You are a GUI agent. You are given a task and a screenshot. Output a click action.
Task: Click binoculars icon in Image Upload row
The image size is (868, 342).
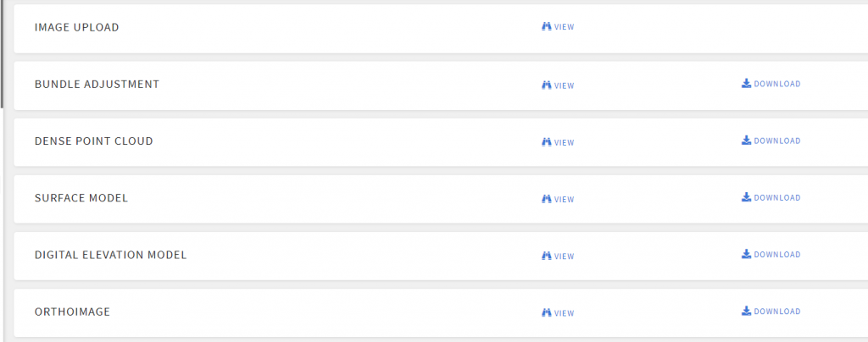pyautogui.click(x=547, y=26)
